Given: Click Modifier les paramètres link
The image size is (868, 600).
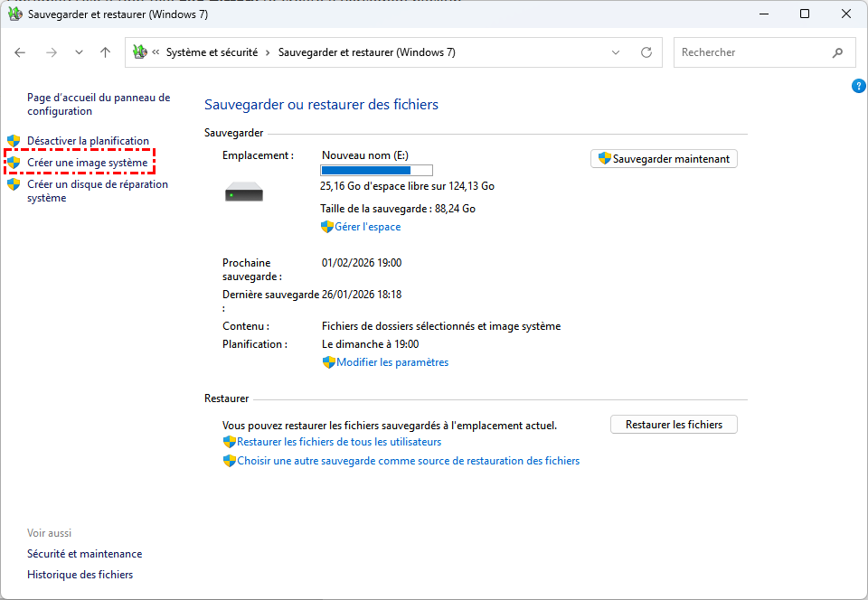Looking at the screenshot, I should click(x=392, y=362).
